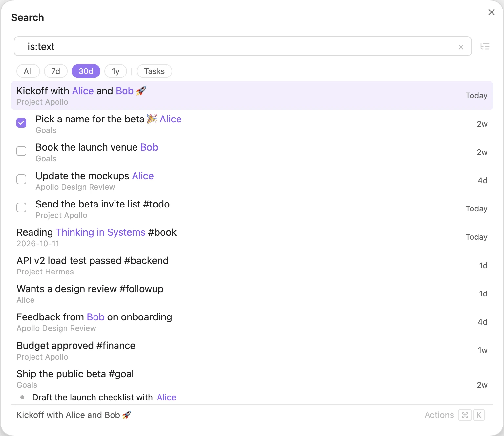Image resolution: width=504 pixels, height=436 pixels.
Task: Open the 'Thinking in Systems' link
Action: [100, 232]
